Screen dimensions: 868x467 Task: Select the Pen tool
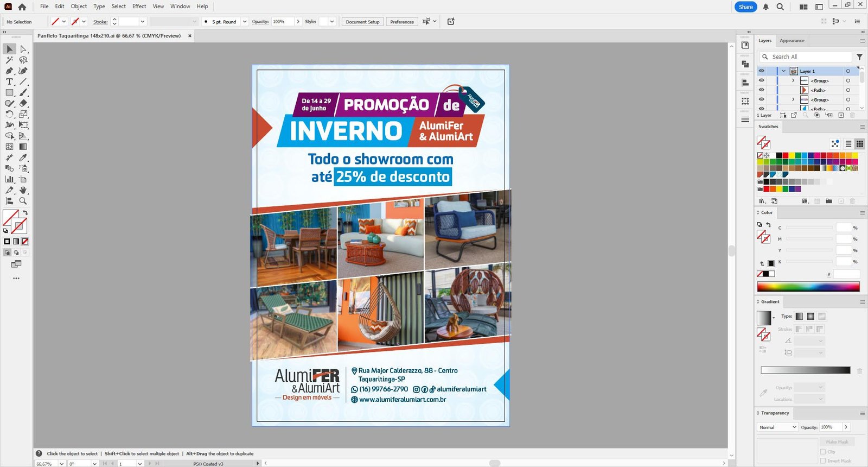pos(9,71)
